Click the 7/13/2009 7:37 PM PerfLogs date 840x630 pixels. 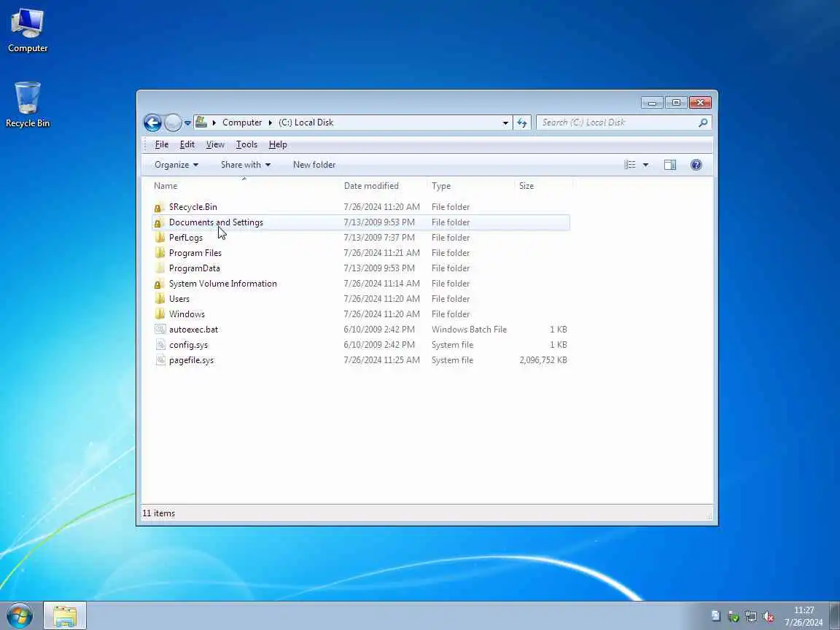point(378,237)
